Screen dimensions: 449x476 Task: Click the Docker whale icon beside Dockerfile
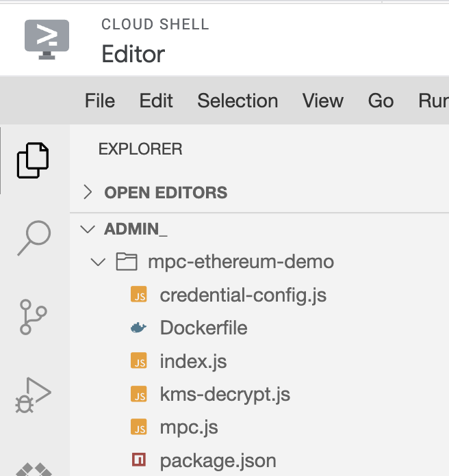(138, 328)
